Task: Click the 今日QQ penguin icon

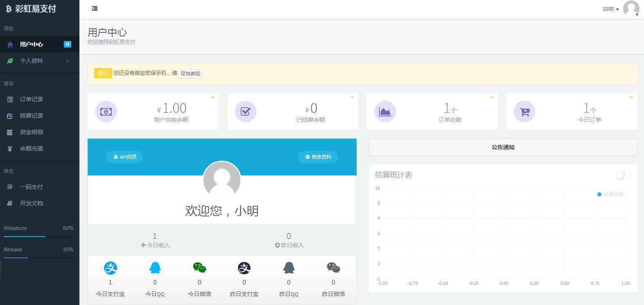Action: (155, 268)
